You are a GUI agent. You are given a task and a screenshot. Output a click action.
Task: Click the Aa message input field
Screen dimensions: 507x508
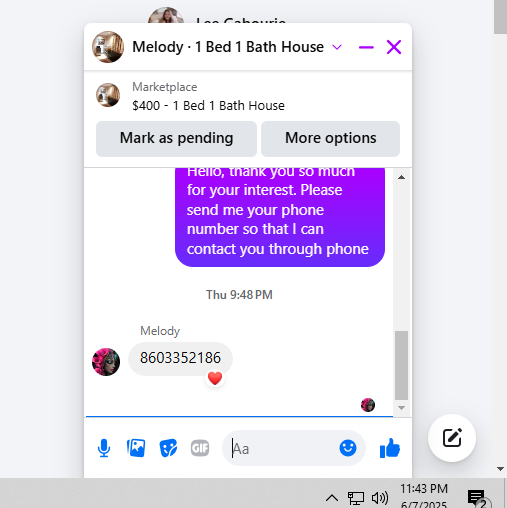click(283, 448)
